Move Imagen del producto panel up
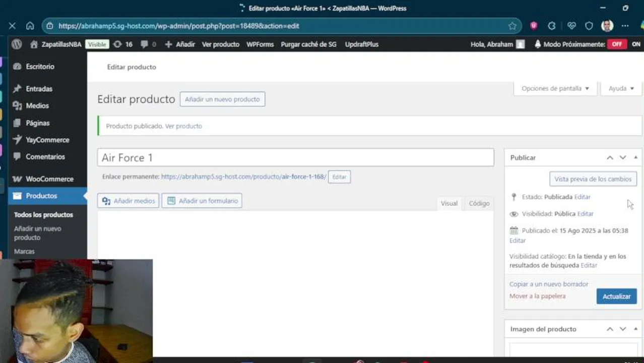This screenshot has height=363, width=644. [610, 329]
